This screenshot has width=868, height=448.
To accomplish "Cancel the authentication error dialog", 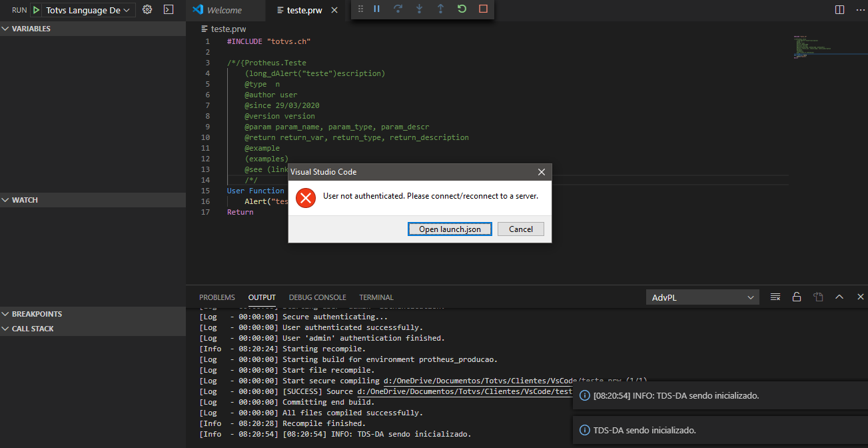I will pyautogui.click(x=520, y=229).
